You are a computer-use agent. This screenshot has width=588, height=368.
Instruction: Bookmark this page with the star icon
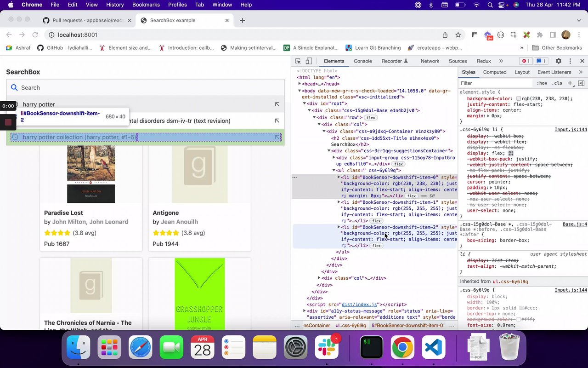point(458,35)
